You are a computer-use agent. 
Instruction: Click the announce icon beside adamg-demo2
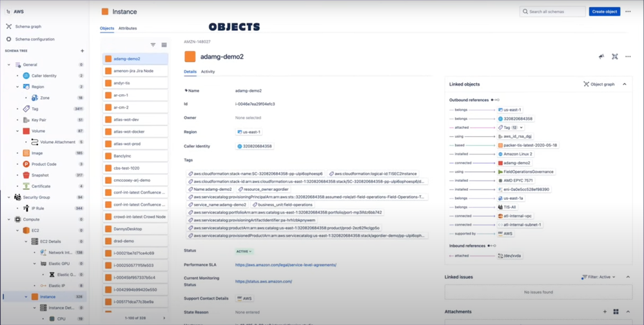pos(601,57)
